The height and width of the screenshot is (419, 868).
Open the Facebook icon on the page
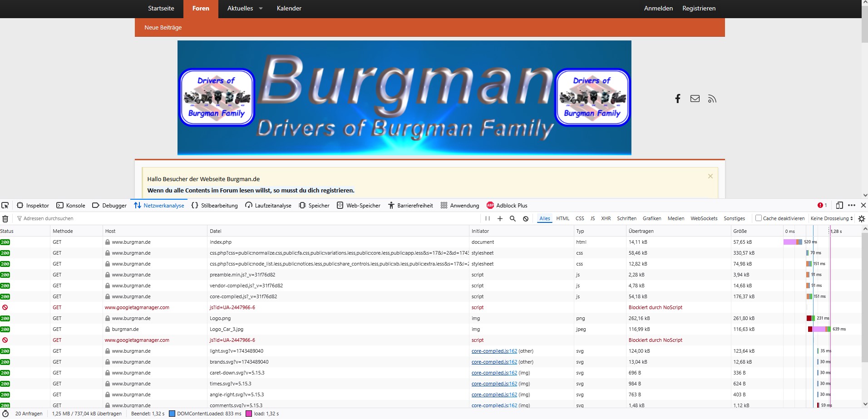click(x=678, y=99)
